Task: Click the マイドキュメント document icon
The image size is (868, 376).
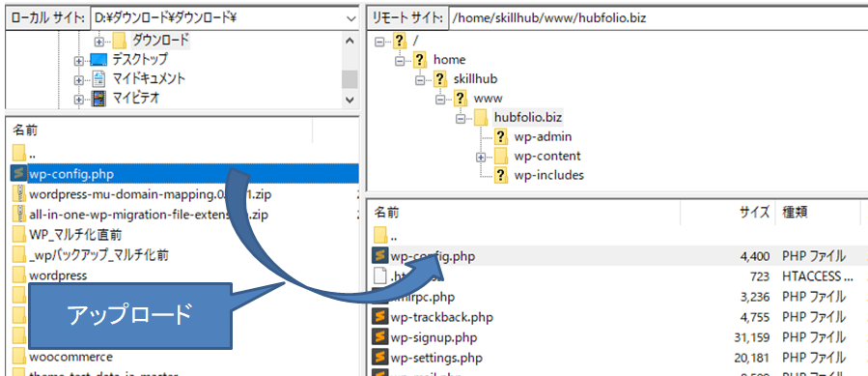Action: [x=98, y=79]
